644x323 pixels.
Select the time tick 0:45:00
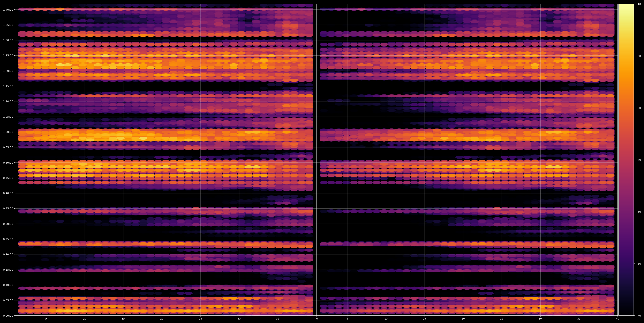click(x=8, y=178)
